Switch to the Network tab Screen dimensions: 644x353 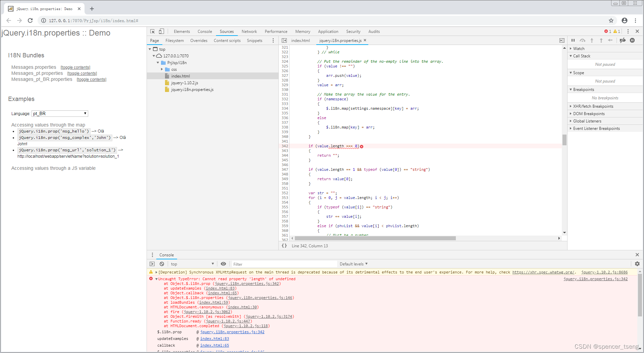(249, 31)
